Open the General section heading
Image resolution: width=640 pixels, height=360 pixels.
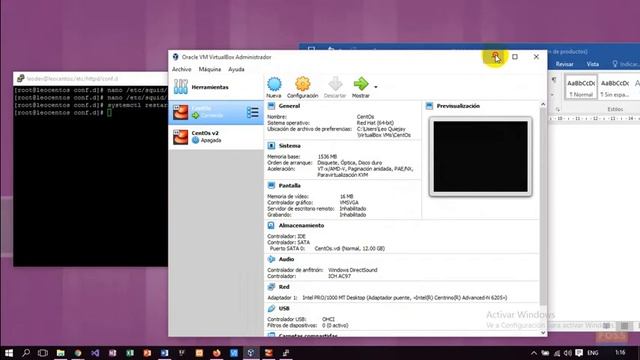289,106
